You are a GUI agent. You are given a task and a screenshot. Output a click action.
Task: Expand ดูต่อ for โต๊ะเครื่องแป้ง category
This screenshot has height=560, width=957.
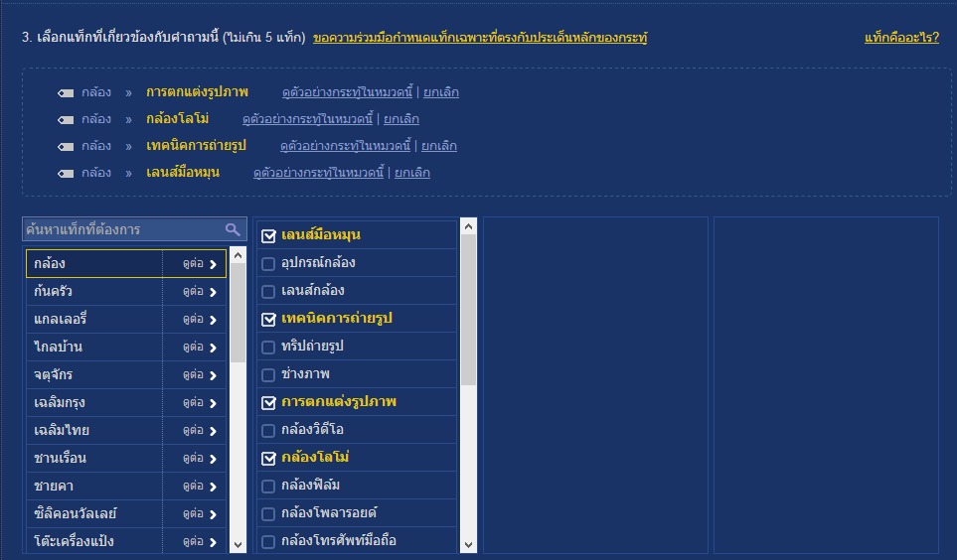click(200, 542)
